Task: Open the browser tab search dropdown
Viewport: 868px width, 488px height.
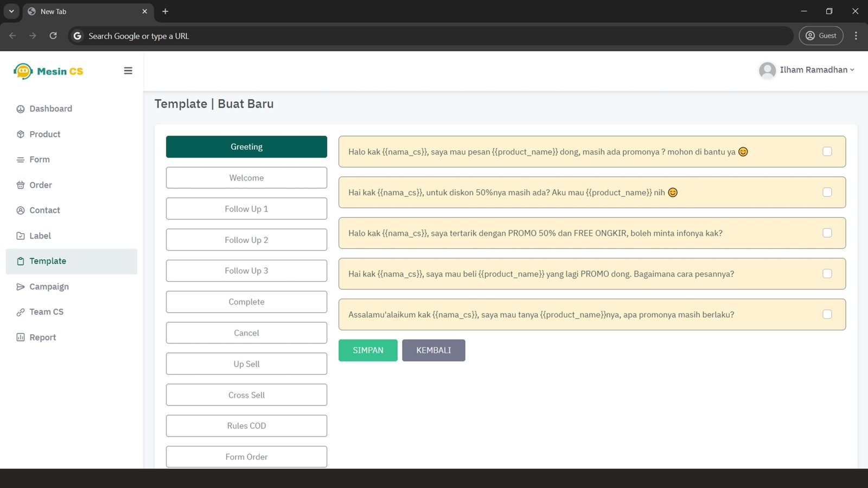Action: coord(11,11)
